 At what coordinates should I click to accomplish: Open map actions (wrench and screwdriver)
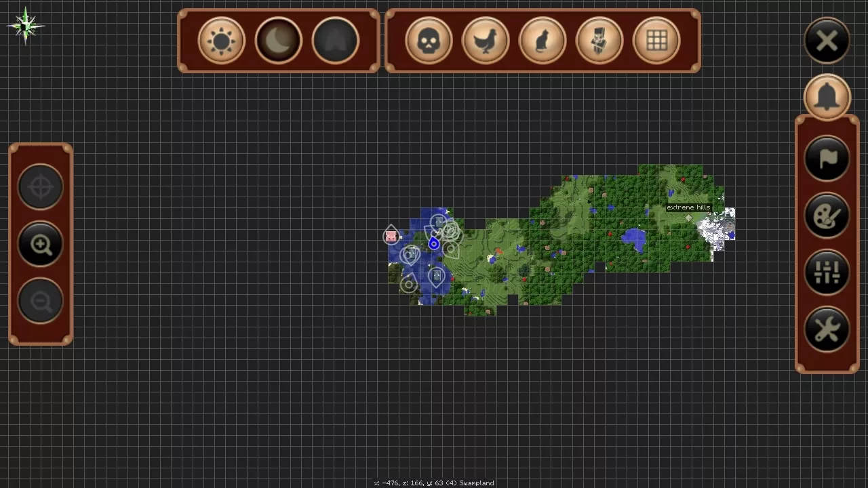[827, 329]
